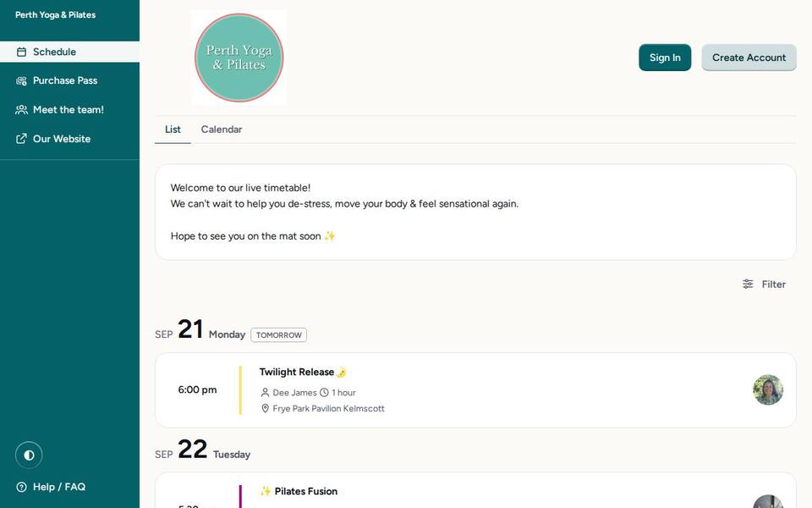Click the location pin icon for Frye Park Pavilion
This screenshot has width=812, height=508.
pyautogui.click(x=265, y=408)
